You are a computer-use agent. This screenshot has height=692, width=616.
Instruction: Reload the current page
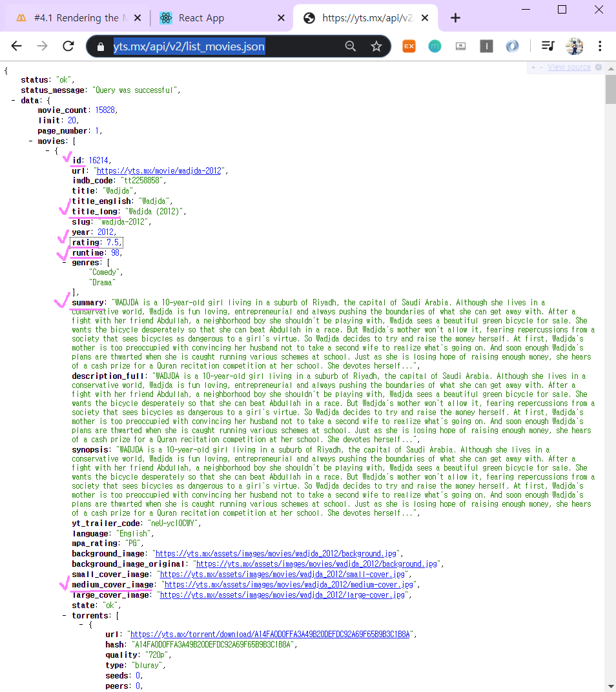(68, 46)
